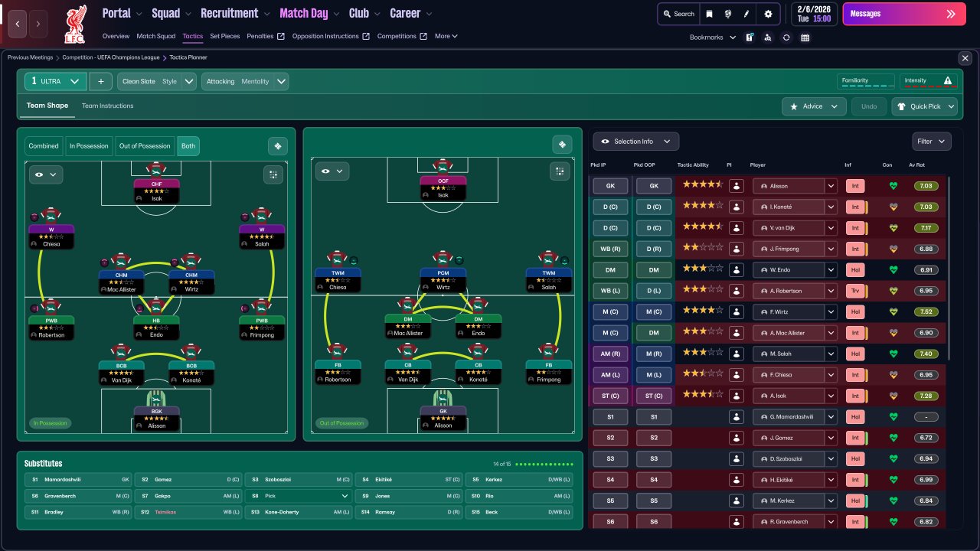Click the Endo HB shirt on In Possession pitch
Screen dimensions: 980x551
[x=156, y=306]
